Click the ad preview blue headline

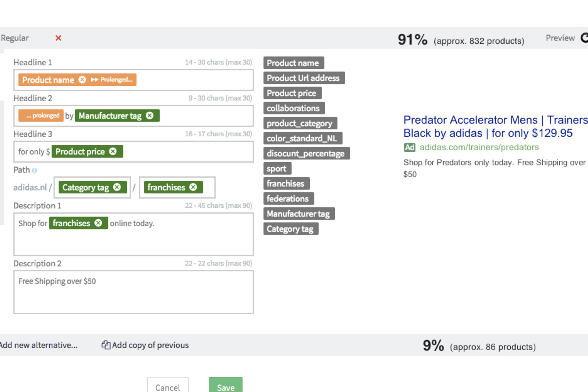(496, 126)
